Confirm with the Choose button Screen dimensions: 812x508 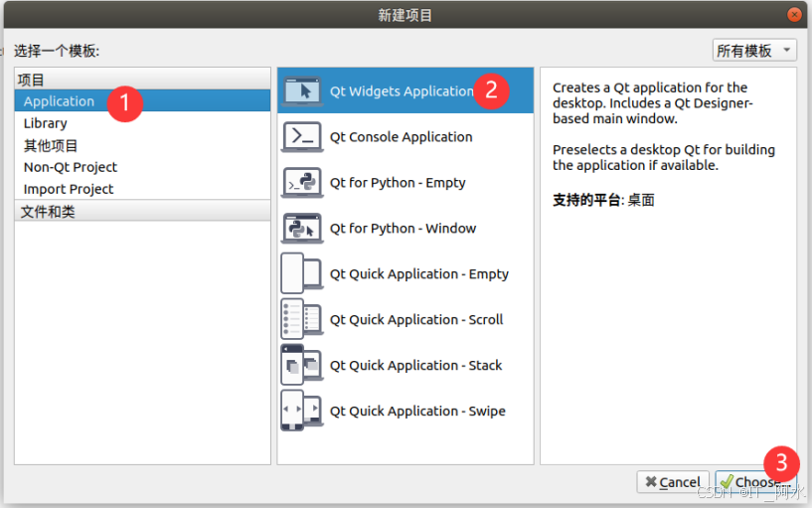755,482
